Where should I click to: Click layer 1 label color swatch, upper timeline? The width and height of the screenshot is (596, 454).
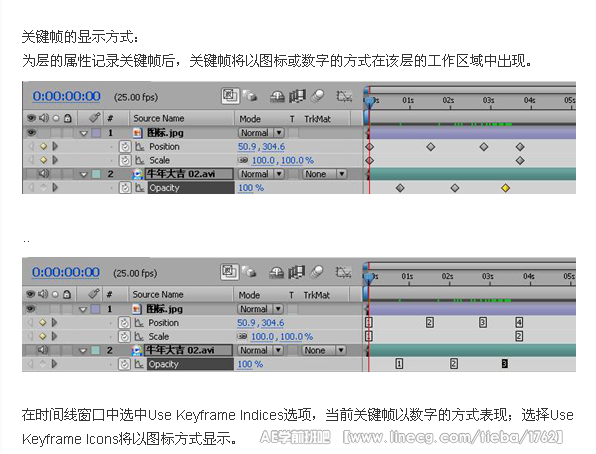[96, 133]
